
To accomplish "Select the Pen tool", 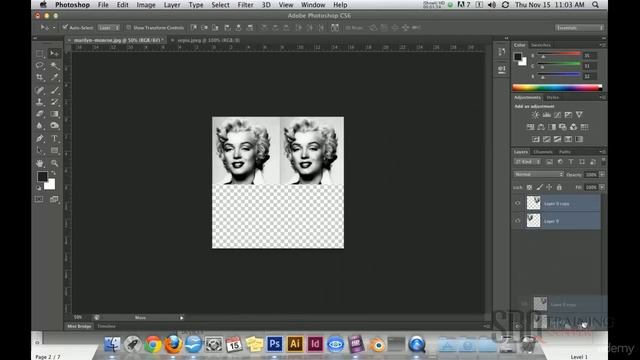I will (40, 139).
